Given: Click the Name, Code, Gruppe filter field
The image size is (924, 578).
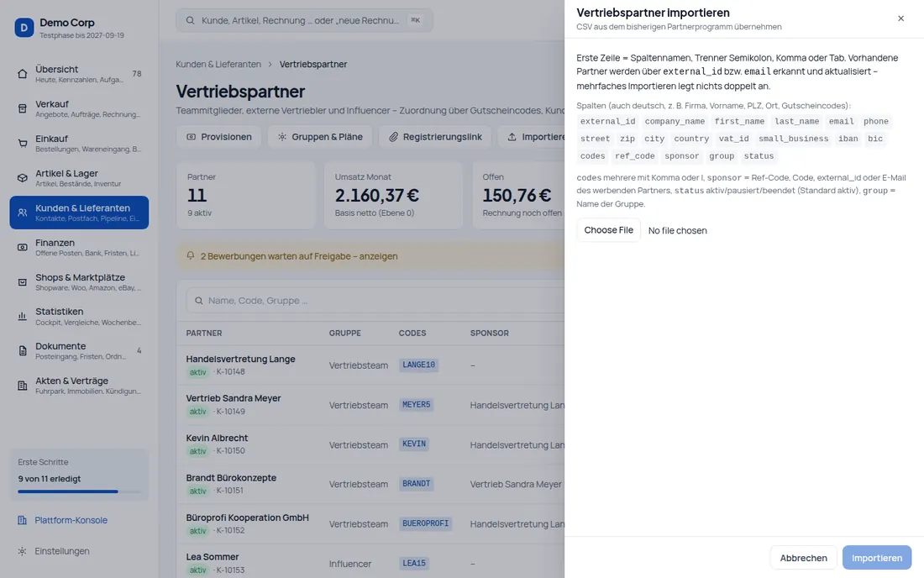Looking at the screenshot, I should coord(377,301).
